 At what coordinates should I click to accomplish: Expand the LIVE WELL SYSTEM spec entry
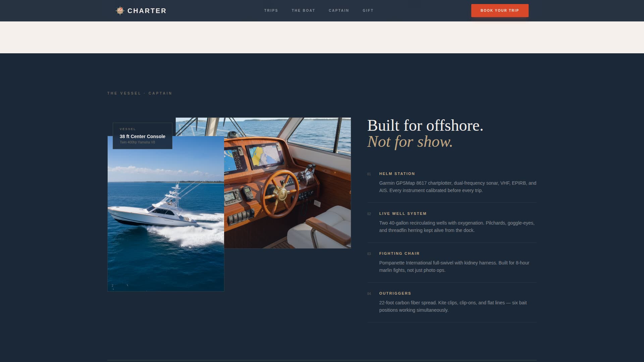click(x=402, y=214)
